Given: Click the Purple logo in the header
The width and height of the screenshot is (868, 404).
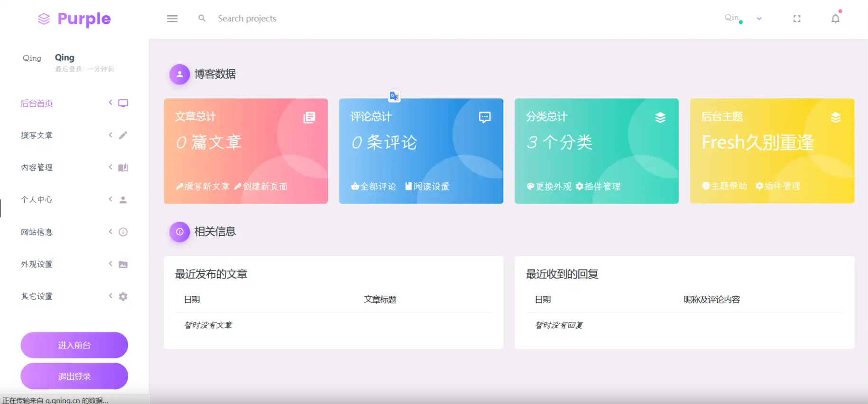Looking at the screenshot, I should (74, 19).
